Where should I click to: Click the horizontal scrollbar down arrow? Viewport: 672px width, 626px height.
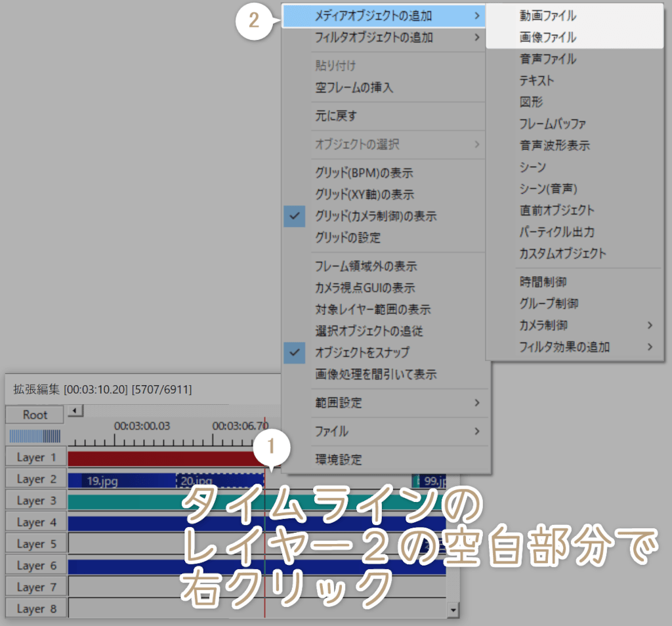pos(453,609)
